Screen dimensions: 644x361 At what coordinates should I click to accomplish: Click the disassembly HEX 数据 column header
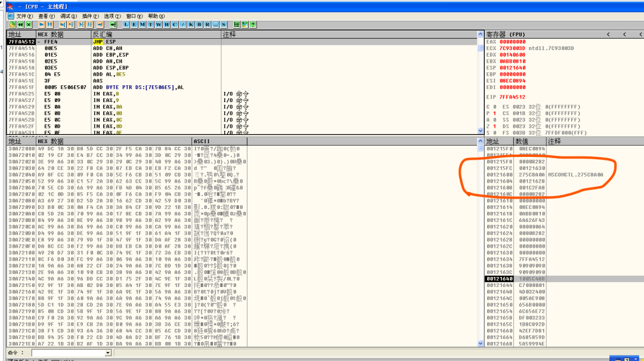(63, 35)
